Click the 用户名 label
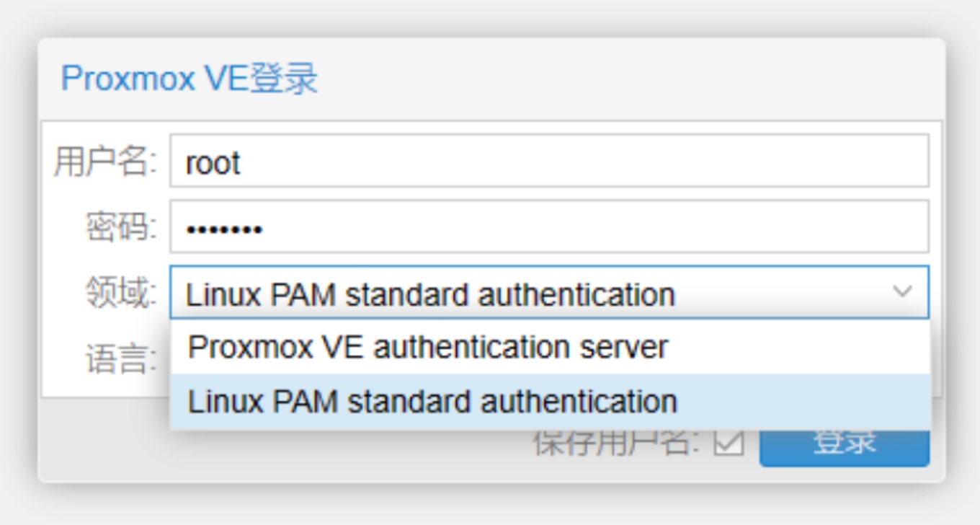980x525 pixels. (x=104, y=162)
